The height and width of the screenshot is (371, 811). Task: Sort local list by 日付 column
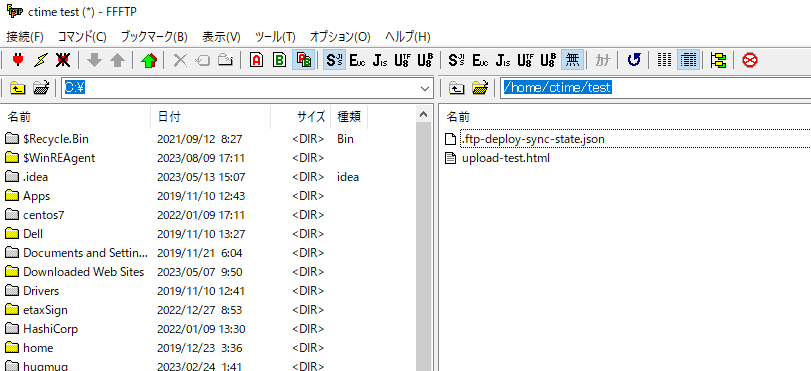[x=211, y=117]
